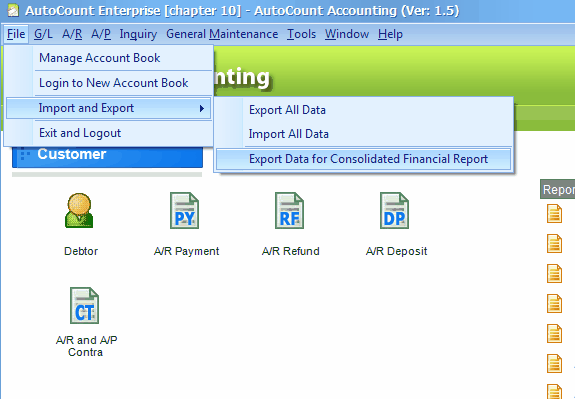Open the Inquiry menu
Image resolution: width=575 pixels, height=399 pixels.
(x=138, y=34)
